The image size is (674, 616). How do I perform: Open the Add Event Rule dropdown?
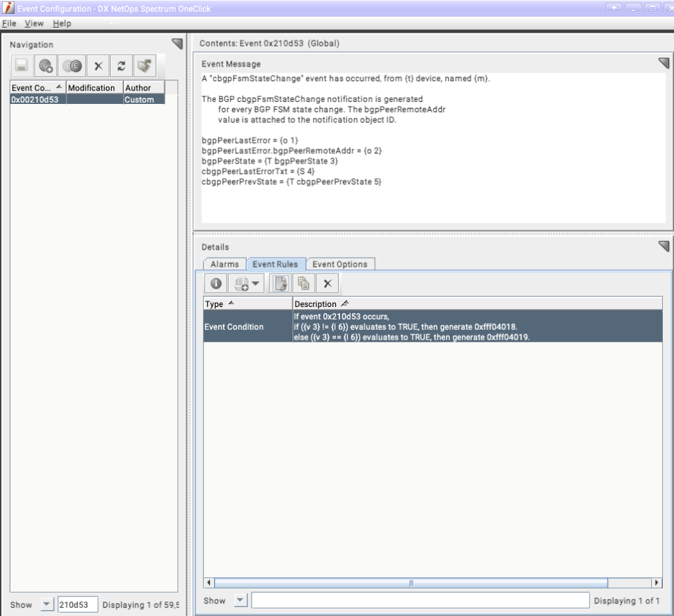245,283
